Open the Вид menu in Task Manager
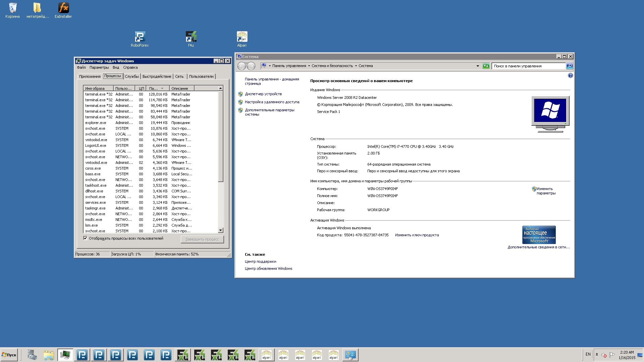The image size is (644, 362). pyautogui.click(x=116, y=67)
